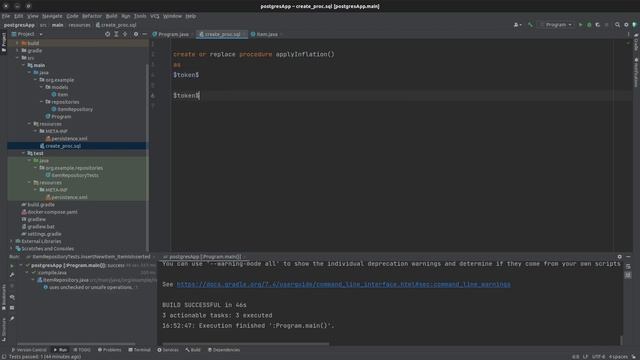Select ItemRepositoryTests in project tree
The width and height of the screenshot is (640, 360).
pos(72,176)
